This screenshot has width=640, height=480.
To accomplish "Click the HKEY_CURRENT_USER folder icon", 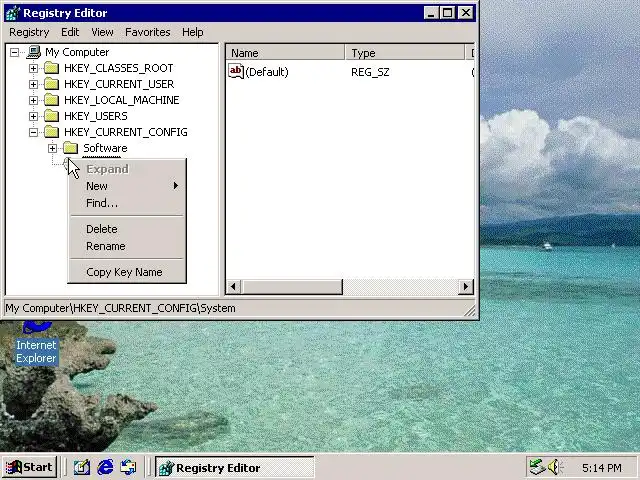I will 51,84.
